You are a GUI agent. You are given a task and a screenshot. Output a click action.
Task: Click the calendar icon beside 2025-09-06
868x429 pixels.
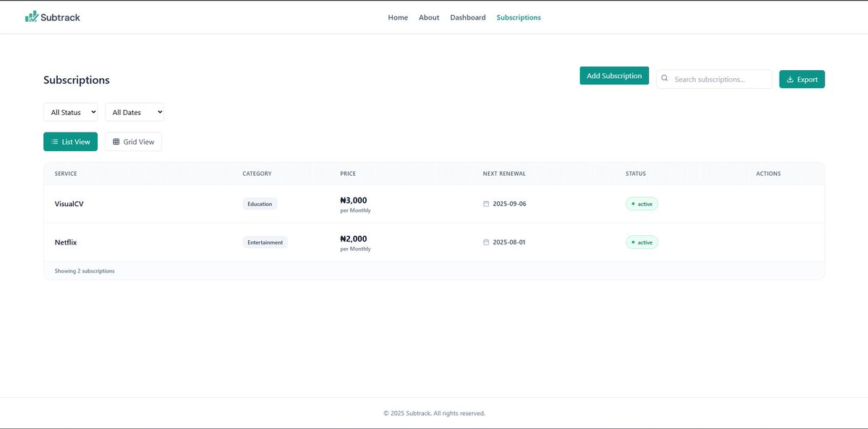(x=486, y=204)
